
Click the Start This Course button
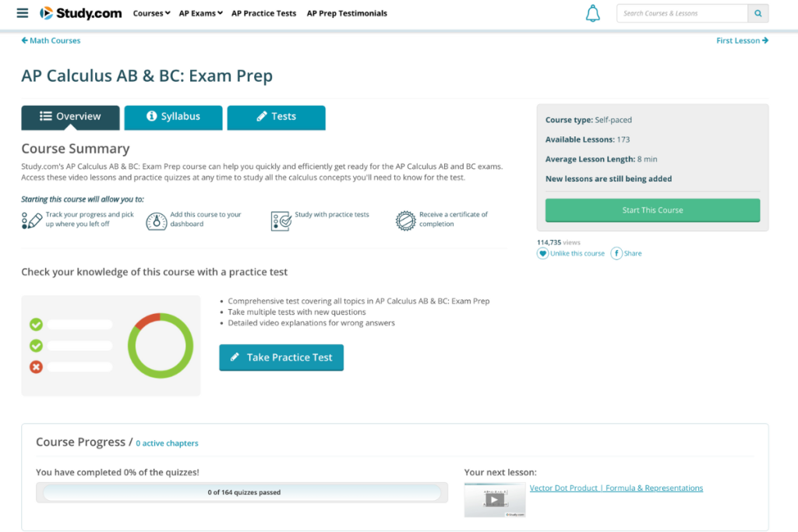tap(652, 210)
